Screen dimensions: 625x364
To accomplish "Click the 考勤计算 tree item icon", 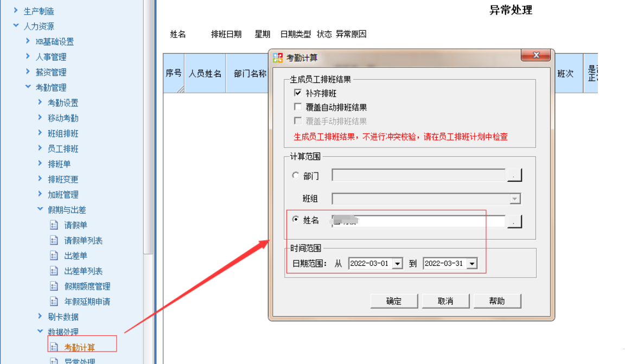I will click(x=54, y=347).
